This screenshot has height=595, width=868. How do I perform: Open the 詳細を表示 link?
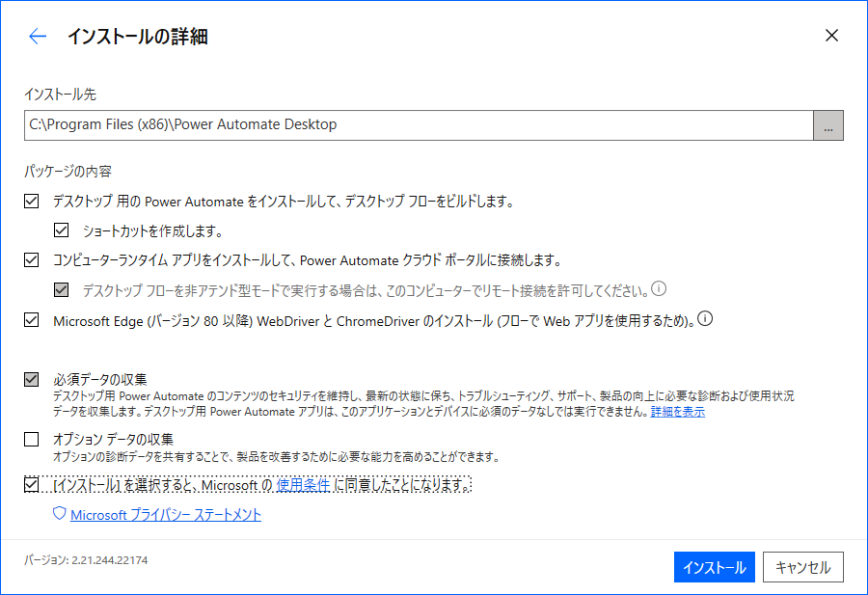(678, 412)
